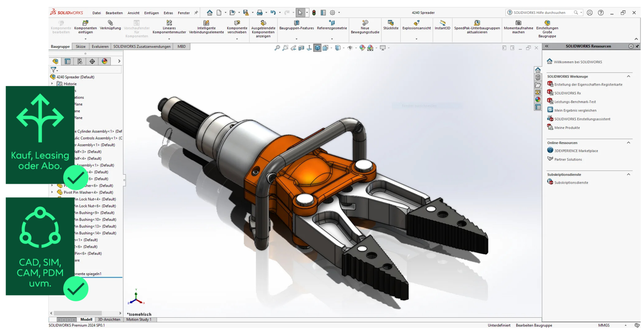Click the save icon with warning
The image size is (644, 334).
pyautogui.click(x=246, y=13)
